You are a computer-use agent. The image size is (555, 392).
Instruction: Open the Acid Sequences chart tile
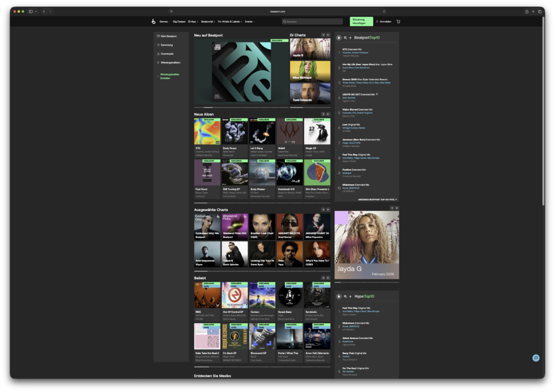(207, 254)
